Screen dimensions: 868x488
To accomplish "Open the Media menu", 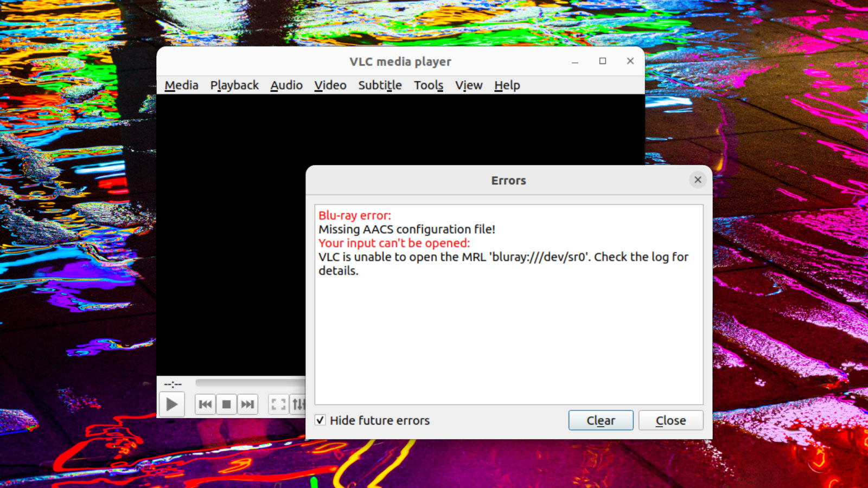I will click(x=181, y=85).
